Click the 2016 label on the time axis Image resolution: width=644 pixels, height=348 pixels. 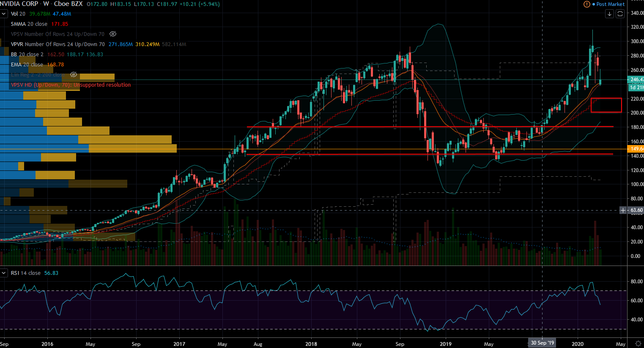click(x=47, y=344)
